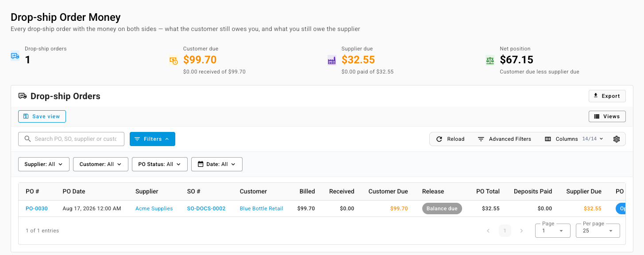The height and width of the screenshot is (255, 644).
Task: Reload the orders table
Action: [451, 139]
